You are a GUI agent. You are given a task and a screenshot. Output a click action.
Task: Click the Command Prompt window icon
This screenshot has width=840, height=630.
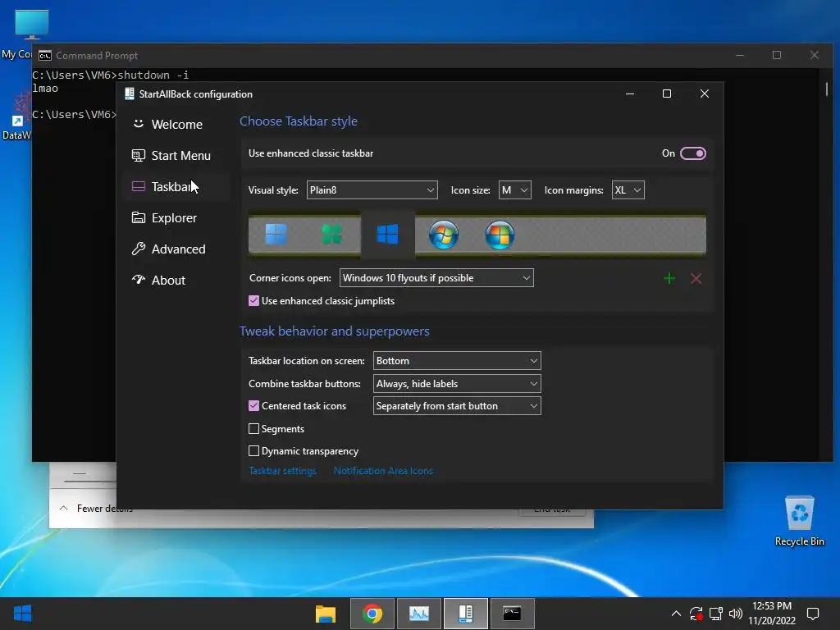(45, 55)
